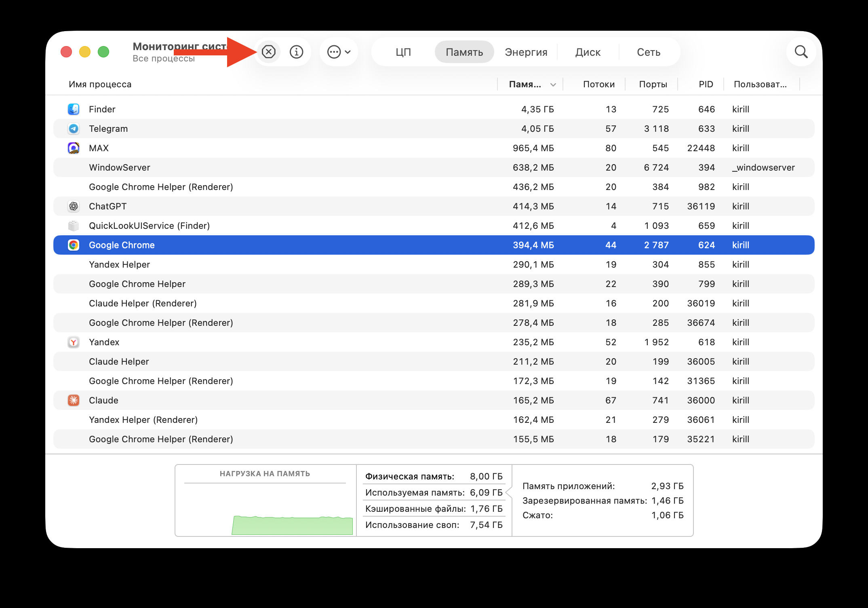Switch to the Диск tab
Image resolution: width=868 pixels, height=608 pixels.
[x=588, y=52]
